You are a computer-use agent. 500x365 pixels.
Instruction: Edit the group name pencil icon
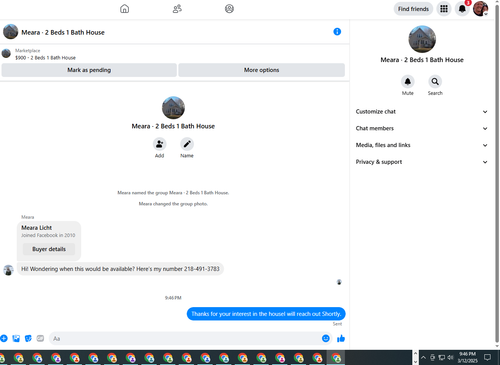(x=187, y=144)
